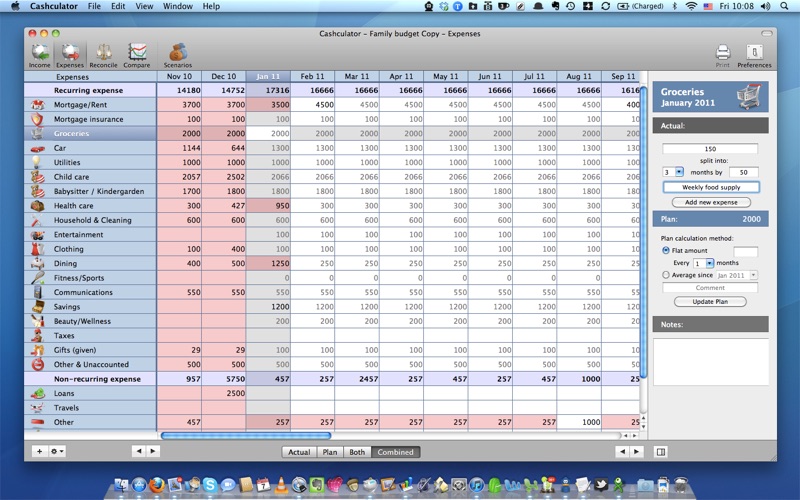
Task: Switch to the Actual tab
Action: pos(299,452)
